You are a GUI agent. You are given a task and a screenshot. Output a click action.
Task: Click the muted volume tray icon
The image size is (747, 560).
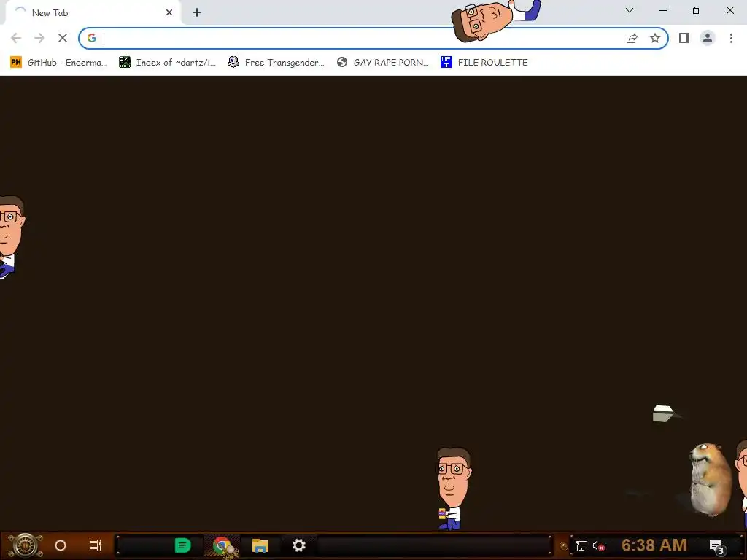pyautogui.click(x=598, y=545)
